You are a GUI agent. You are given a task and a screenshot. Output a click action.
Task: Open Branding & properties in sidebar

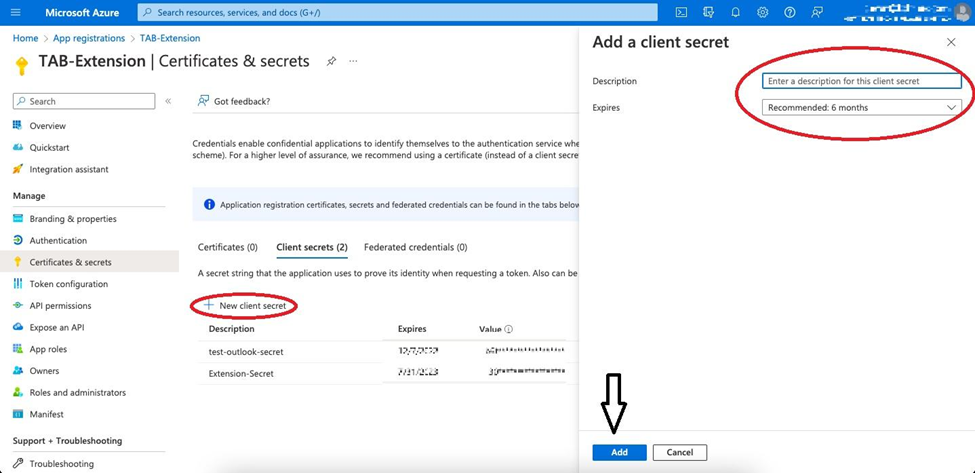pos(73,219)
